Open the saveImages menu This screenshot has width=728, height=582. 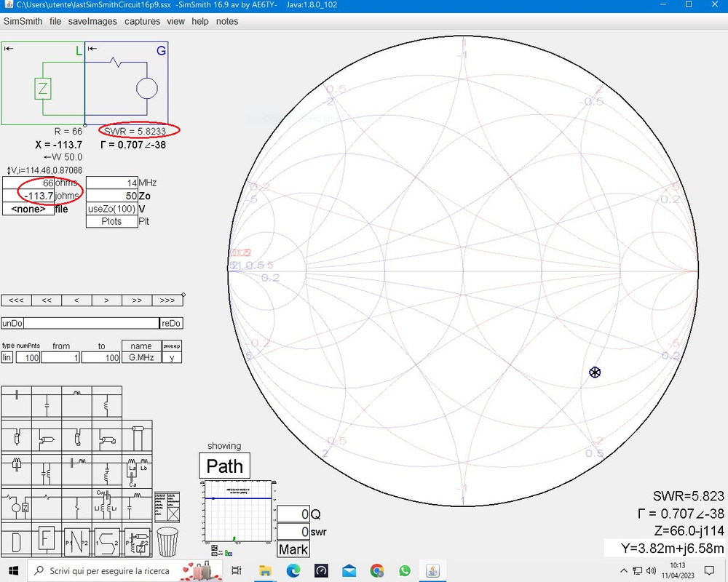pyautogui.click(x=92, y=21)
